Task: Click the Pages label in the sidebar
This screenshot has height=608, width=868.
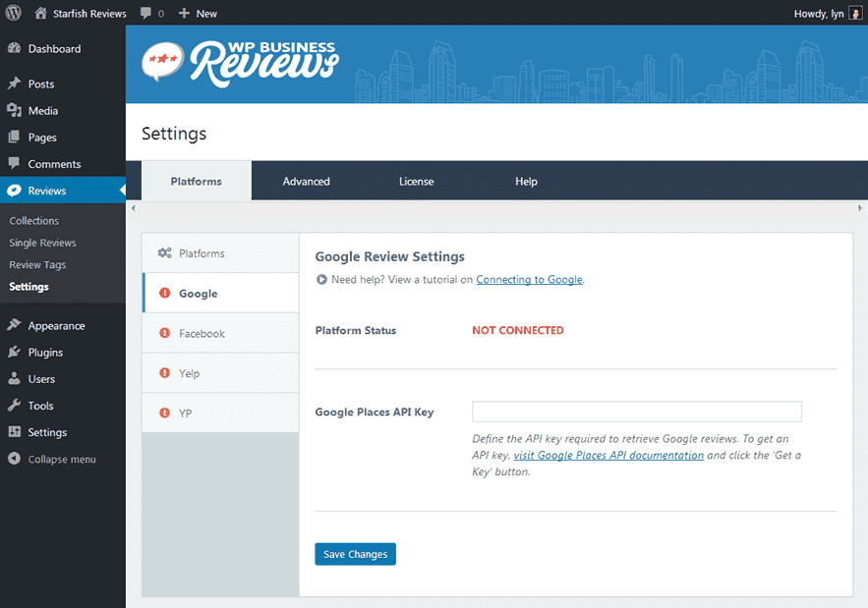Action: [x=42, y=138]
